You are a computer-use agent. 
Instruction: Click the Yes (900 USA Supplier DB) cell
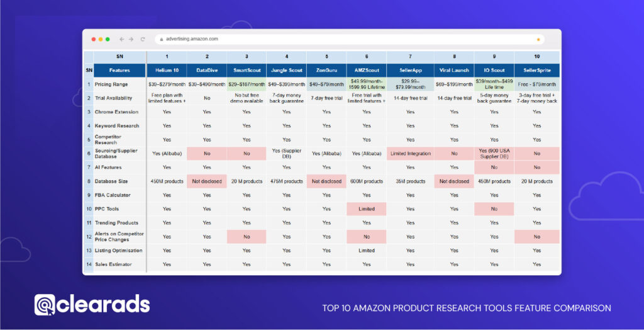tap(494, 154)
